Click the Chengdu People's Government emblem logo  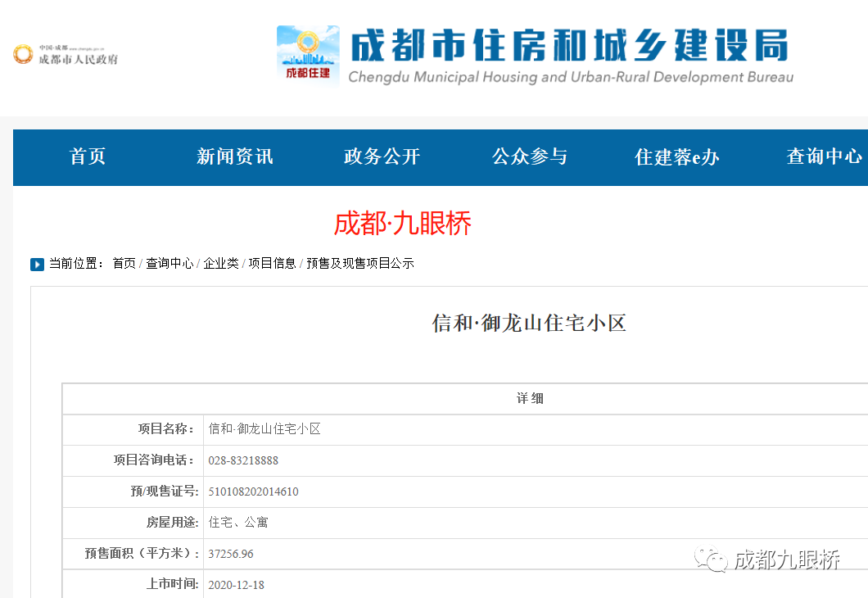23,55
